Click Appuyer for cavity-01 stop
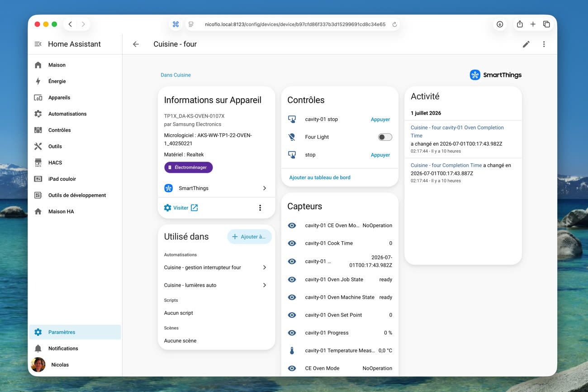 pyautogui.click(x=380, y=120)
